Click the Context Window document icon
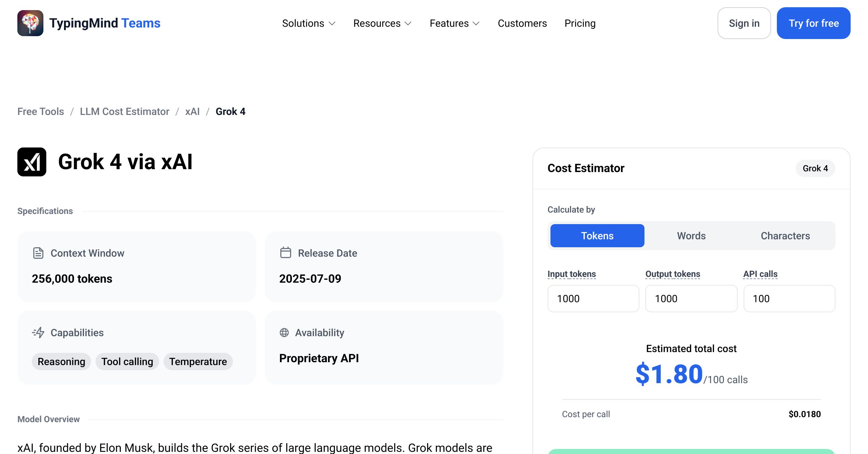 click(x=38, y=253)
